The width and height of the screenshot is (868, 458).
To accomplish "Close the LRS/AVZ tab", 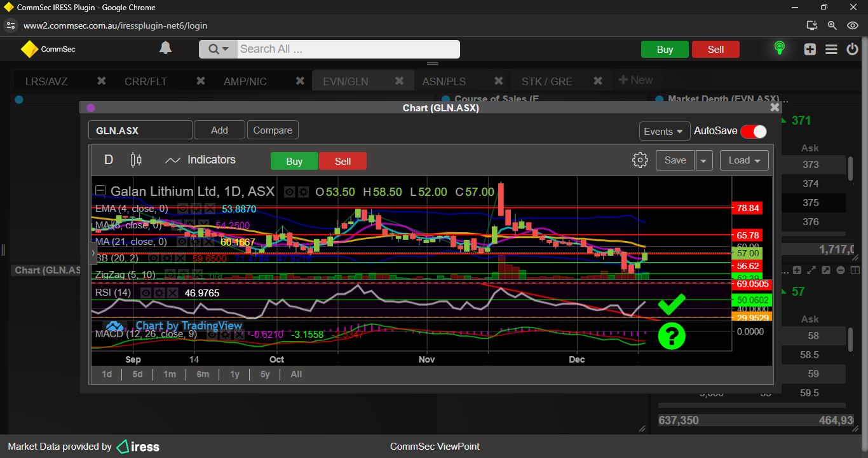I will click(101, 81).
